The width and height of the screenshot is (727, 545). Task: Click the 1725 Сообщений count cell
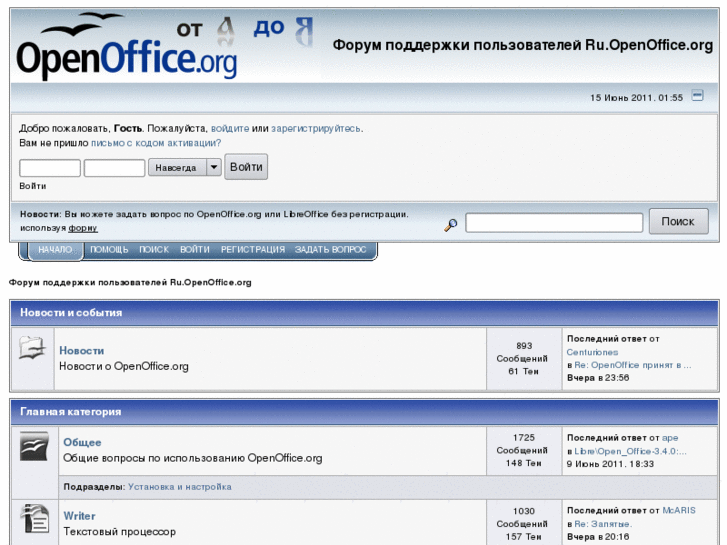524,450
